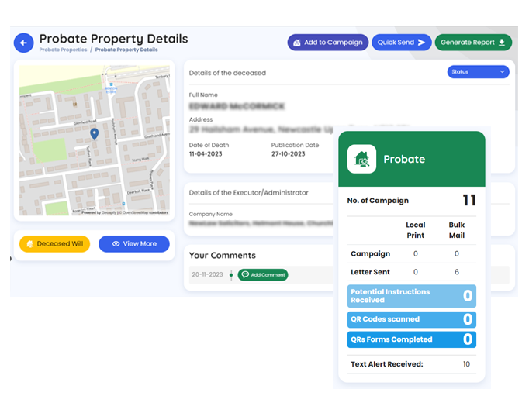
Task: Click the Status dropdown chevron arrow
Action: pyautogui.click(x=502, y=72)
